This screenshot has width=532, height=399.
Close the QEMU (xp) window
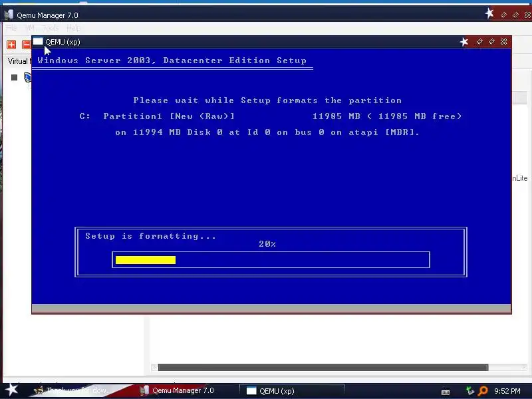point(504,42)
